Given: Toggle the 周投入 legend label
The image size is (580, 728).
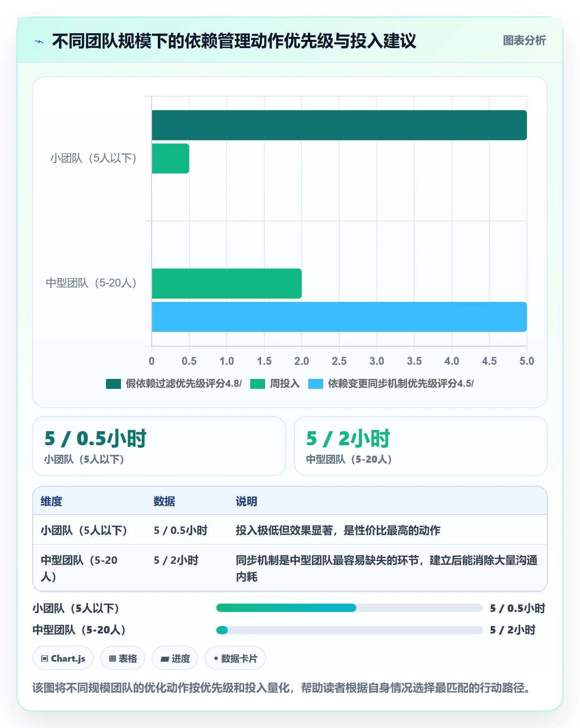Looking at the screenshot, I should (285, 383).
